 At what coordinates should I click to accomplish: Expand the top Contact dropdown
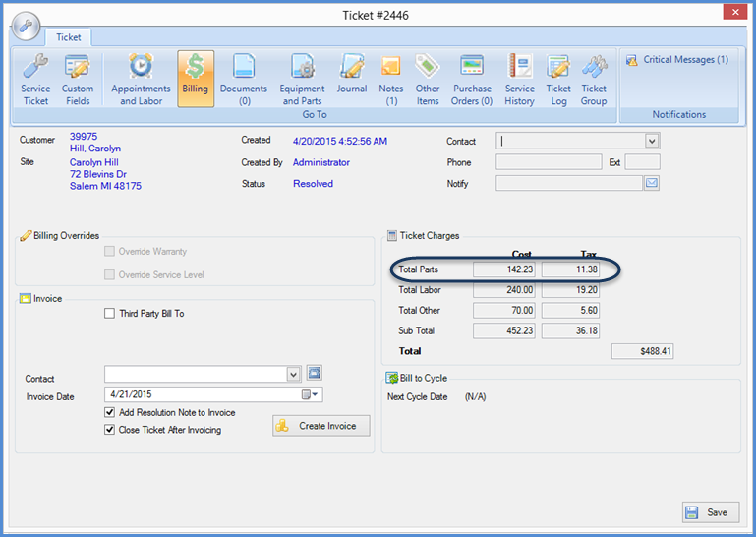pos(652,141)
